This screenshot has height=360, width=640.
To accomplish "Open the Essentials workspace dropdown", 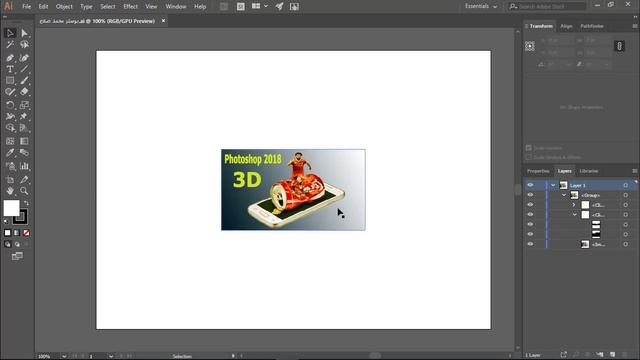I will (481, 7).
